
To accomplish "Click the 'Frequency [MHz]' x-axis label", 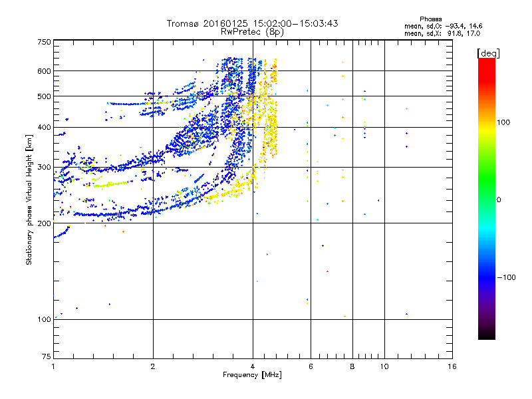I will (x=252, y=375).
